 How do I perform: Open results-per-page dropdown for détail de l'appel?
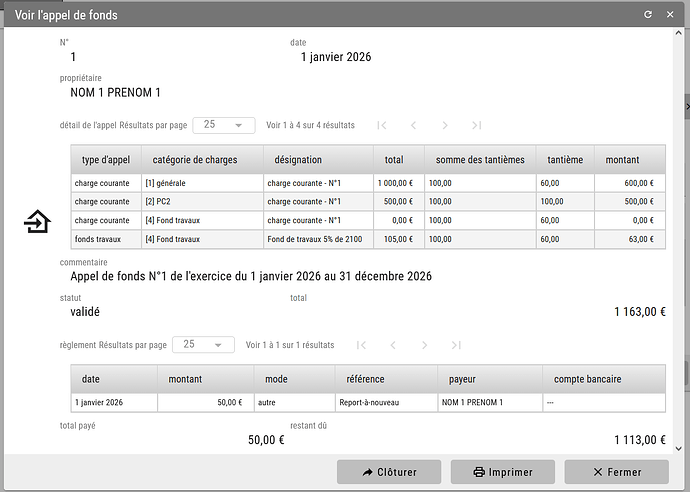pos(224,125)
